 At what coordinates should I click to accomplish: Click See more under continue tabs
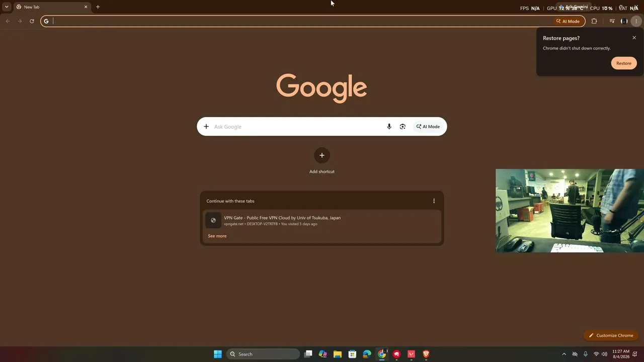pos(217,236)
